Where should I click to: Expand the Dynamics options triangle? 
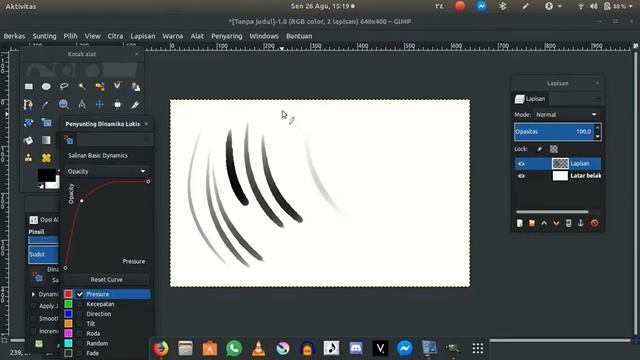33,294
